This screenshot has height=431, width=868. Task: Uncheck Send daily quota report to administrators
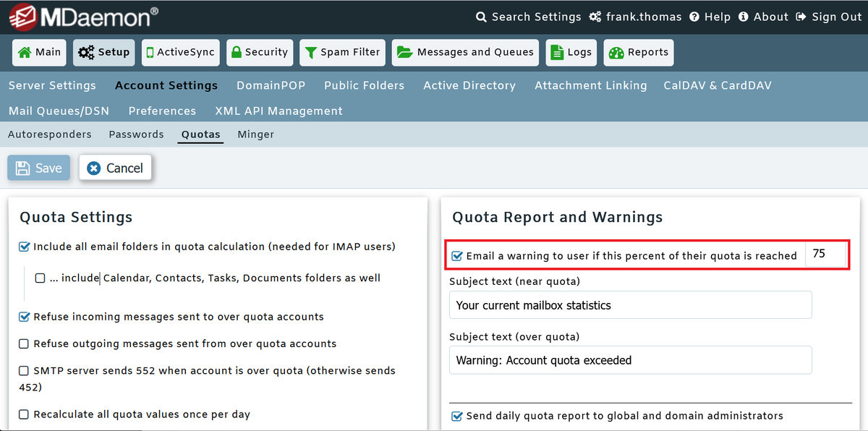pyautogui.click(x=457, y=416)
